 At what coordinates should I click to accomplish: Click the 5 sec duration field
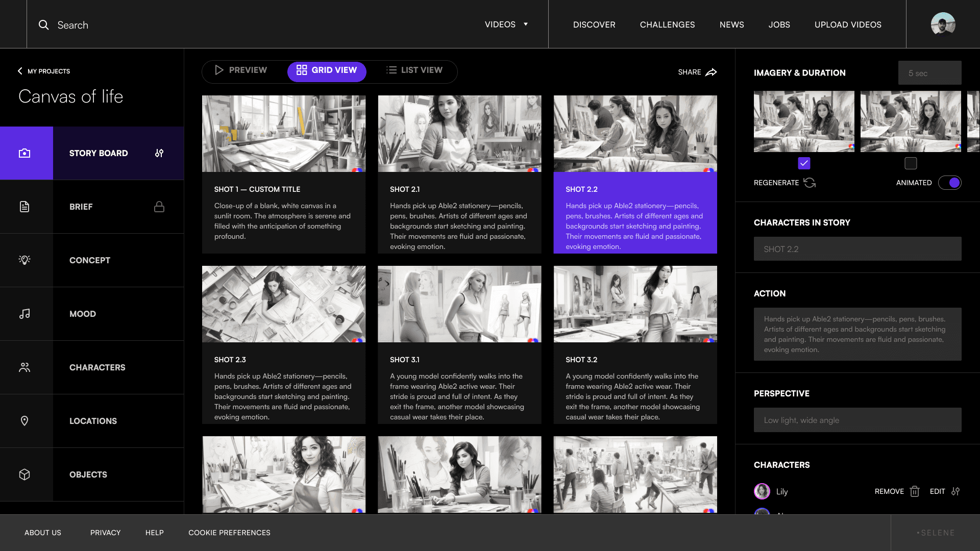[x=929, y=73]
